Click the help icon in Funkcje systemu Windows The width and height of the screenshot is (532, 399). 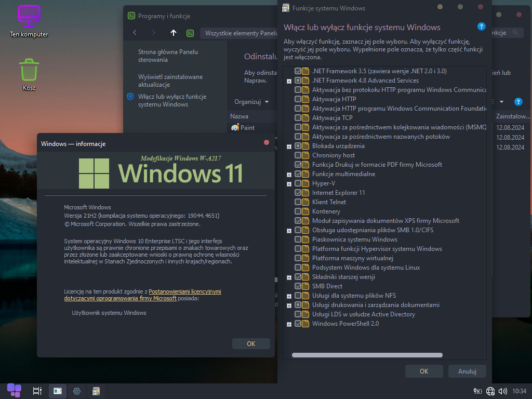pyautogui.click(x=481, y=27)
